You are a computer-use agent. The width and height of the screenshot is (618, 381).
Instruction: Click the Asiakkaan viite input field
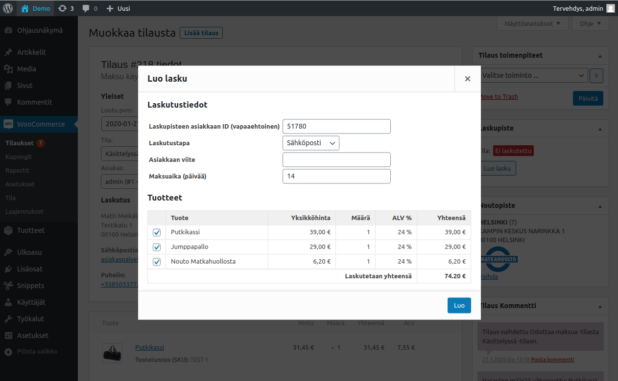click(337, 160)
